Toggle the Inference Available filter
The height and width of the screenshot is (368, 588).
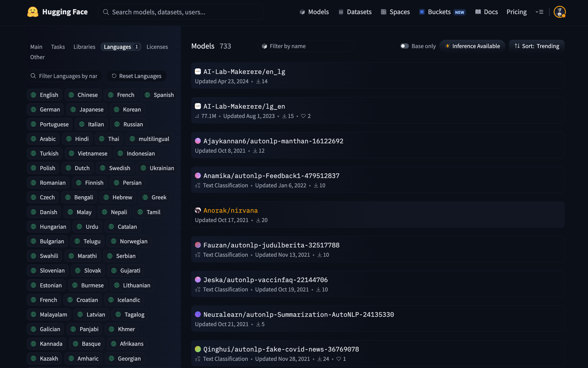472,46
